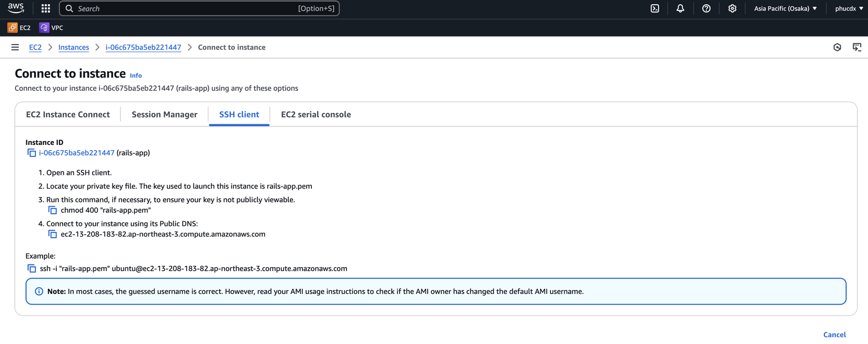Go to EC2 breadcrumb link
The image size is (868, 344).
coord(35,47)
